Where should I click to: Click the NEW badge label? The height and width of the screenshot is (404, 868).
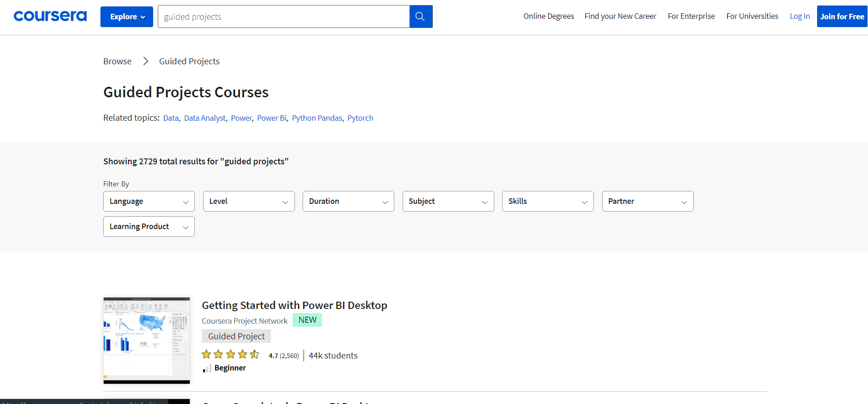pyautogui.click(x=307, y=320)
